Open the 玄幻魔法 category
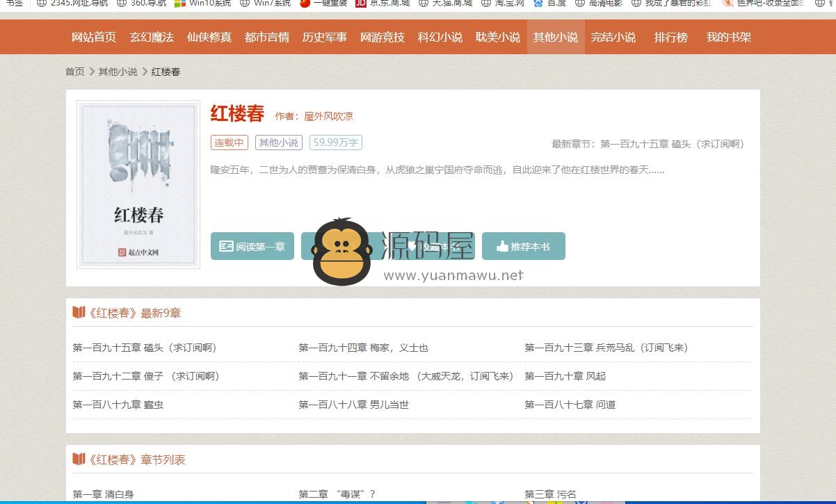836x504 pixels. point(152,37)
